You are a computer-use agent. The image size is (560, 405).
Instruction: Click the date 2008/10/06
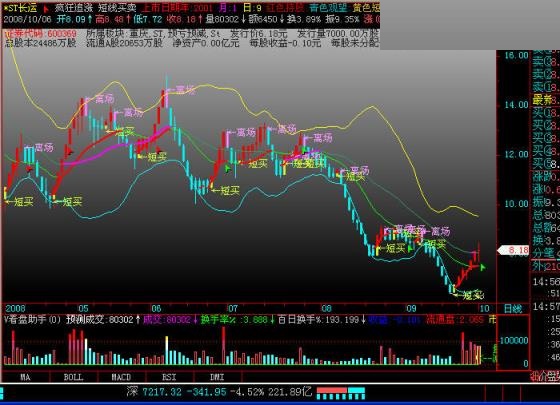pos(28,19)
